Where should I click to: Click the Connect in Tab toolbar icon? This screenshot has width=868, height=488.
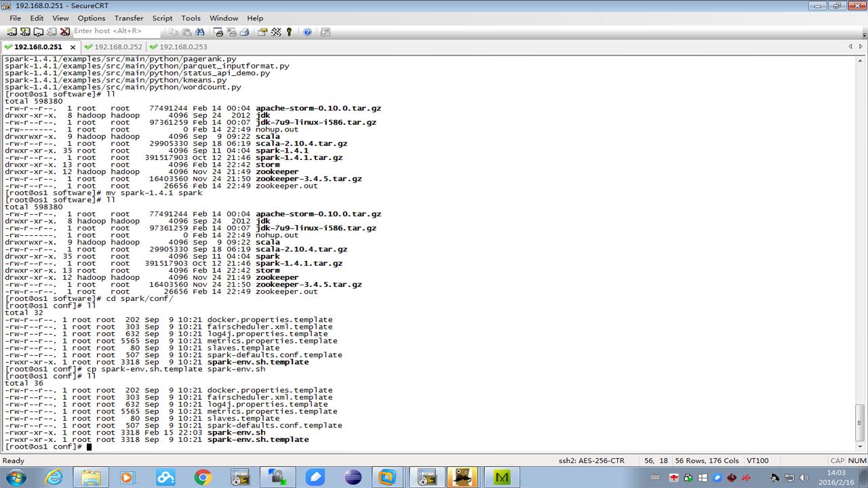coord(39,32)
